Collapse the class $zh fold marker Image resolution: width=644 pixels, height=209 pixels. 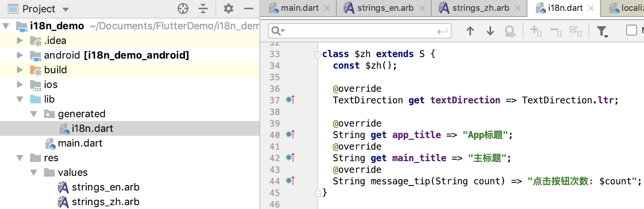coord(317,54)
